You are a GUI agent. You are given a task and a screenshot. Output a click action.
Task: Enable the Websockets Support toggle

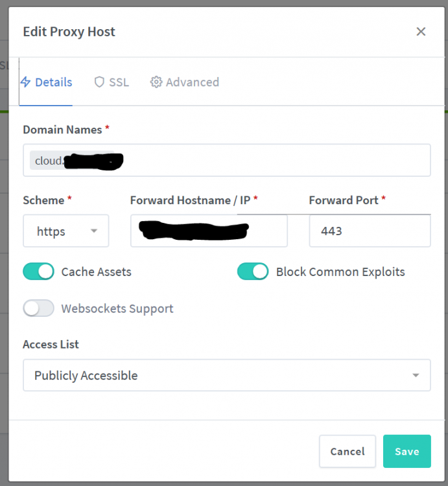point(38,308)
